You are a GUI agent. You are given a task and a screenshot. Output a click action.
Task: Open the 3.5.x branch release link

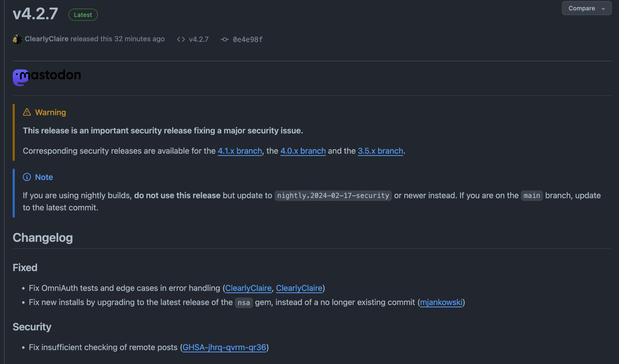coord(380,151)
